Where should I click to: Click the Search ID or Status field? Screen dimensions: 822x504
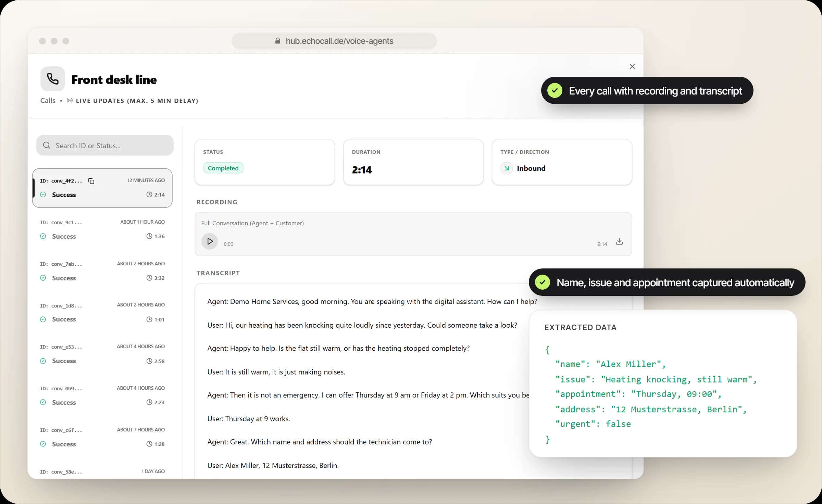(x=105, y=146)
